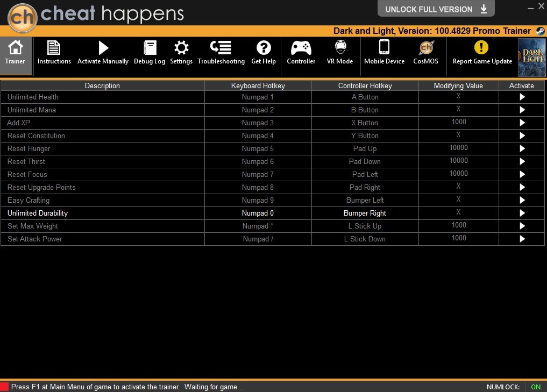Switch to VR Mode
Screen dimensions: 547x392
click(340, 53)
